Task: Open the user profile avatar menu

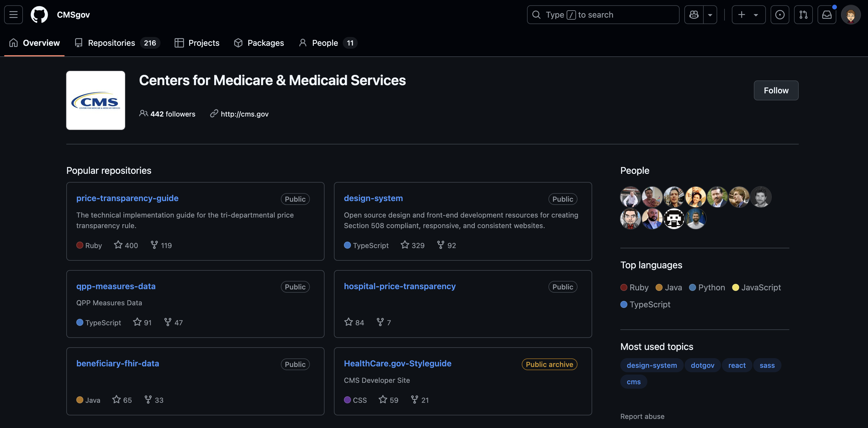Action: tap(850, 14)
